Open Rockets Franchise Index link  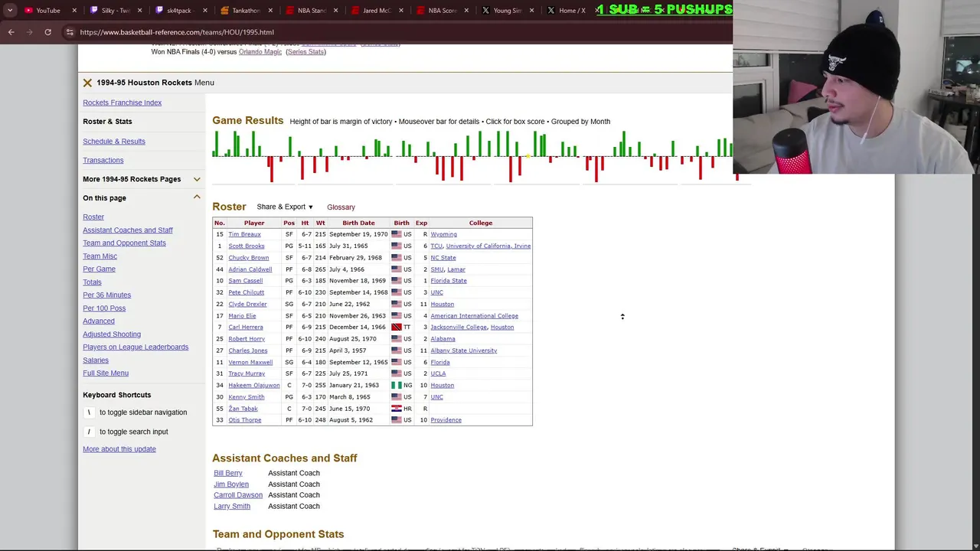tap(122, 103)
